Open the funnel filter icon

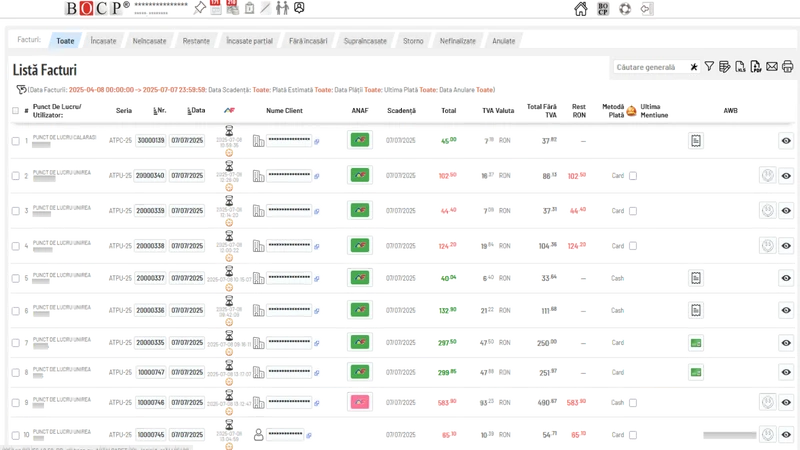709,66
